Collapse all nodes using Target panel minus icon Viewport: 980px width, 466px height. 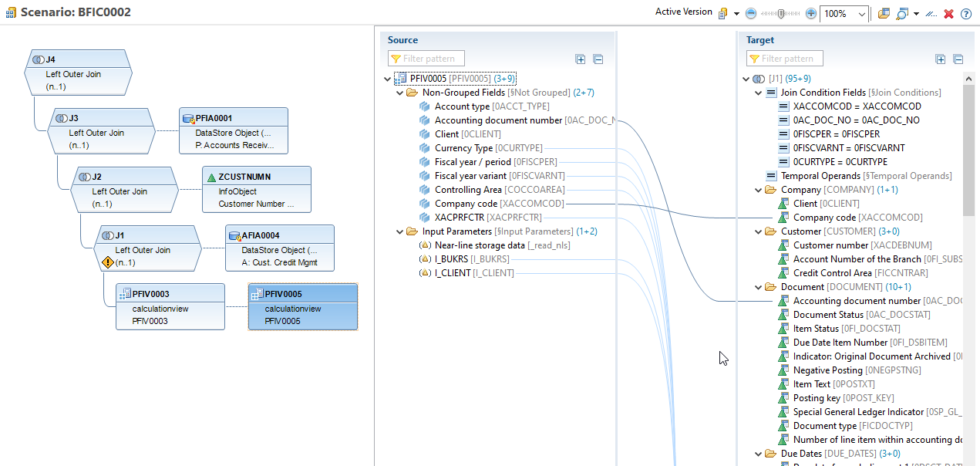(958, 59)
